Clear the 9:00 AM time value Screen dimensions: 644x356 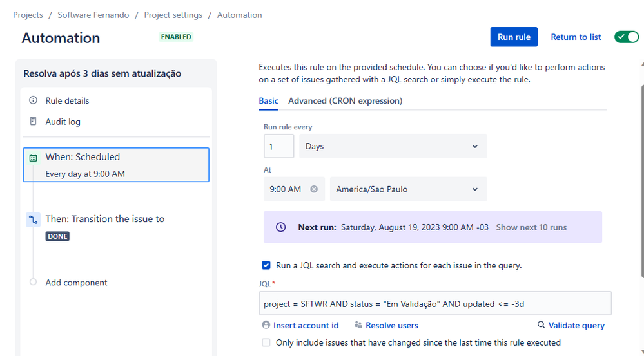coord(314,189)
